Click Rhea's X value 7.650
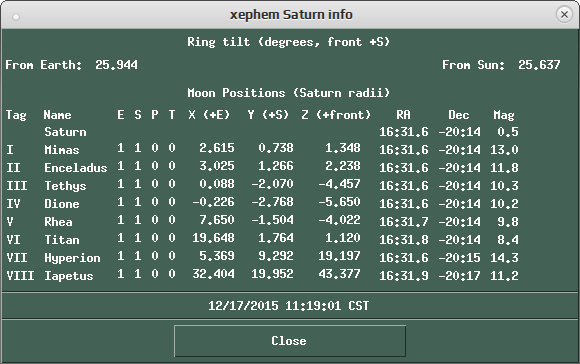580x364 pixels. [x=217, y=220]
